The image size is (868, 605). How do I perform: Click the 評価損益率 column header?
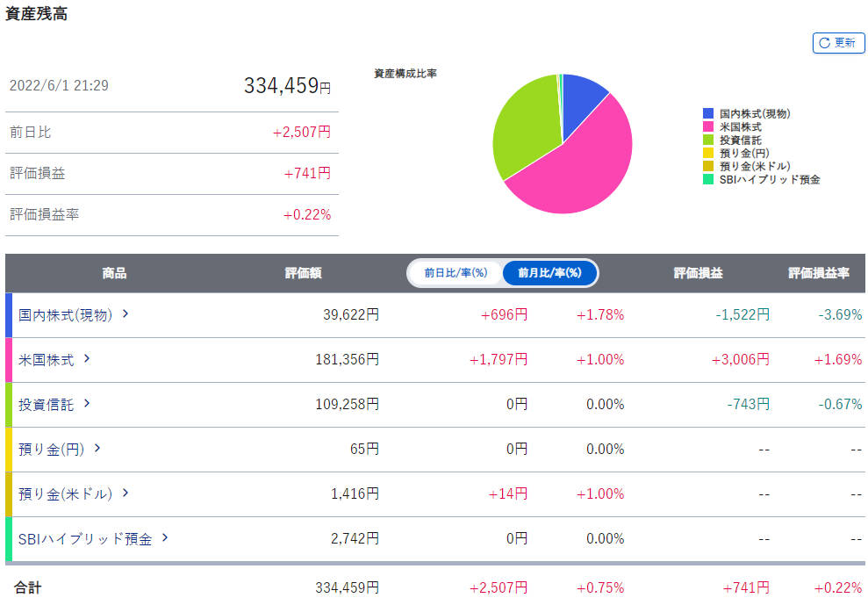point(818,273)
